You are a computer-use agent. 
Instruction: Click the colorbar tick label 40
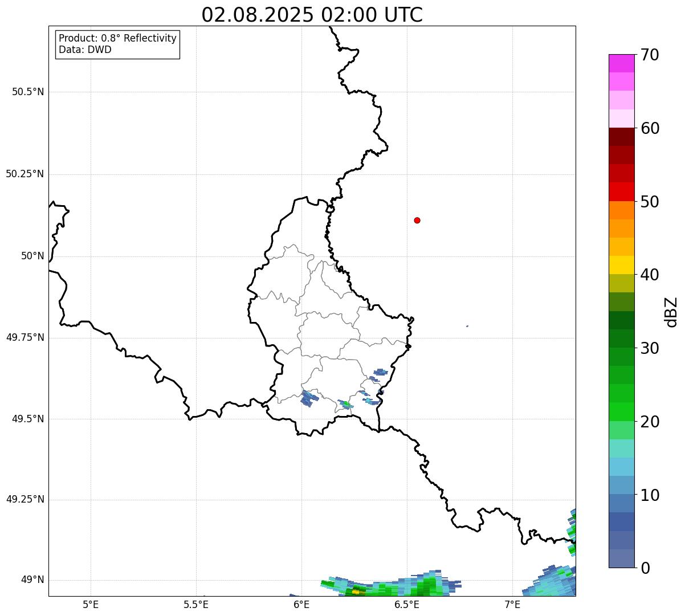(650, 275)
